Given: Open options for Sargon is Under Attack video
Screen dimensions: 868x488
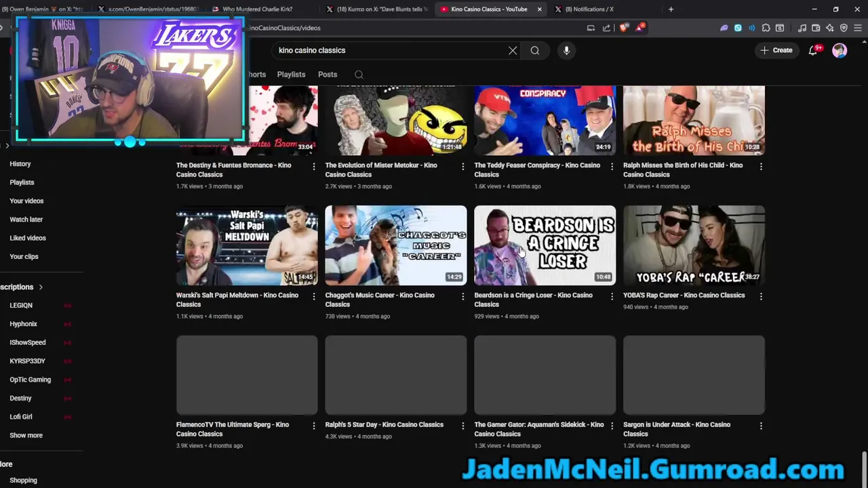Looking at the screenshot, I should click(761, 426).
